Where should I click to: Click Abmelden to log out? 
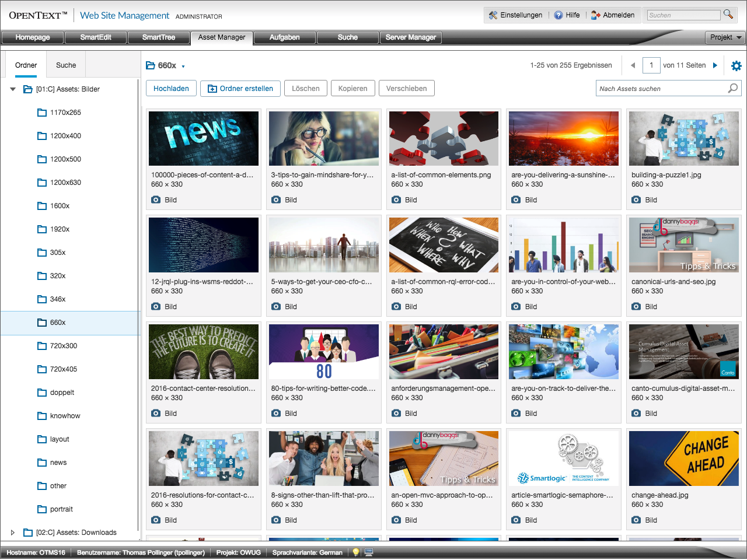coord(613,15)
